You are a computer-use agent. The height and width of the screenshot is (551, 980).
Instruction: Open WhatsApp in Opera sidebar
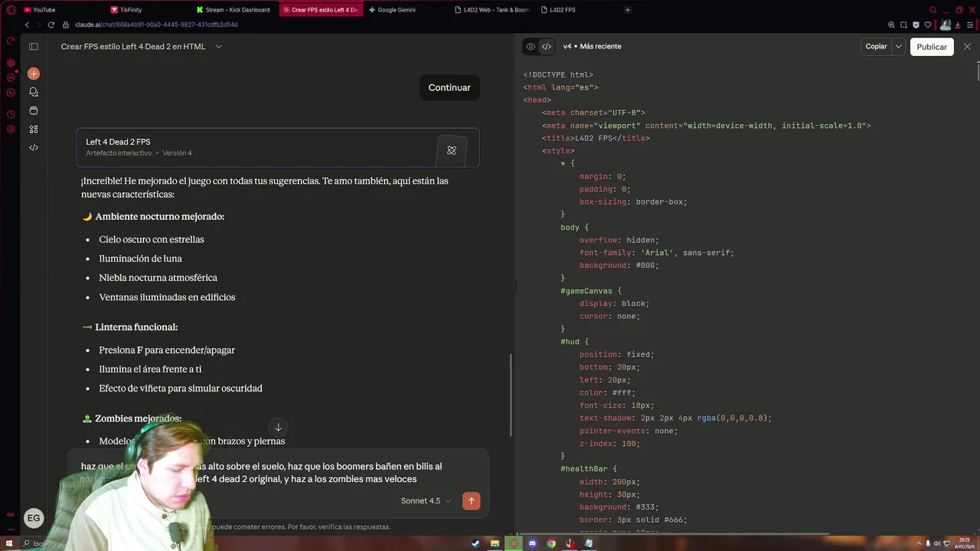tap(11, 93)
